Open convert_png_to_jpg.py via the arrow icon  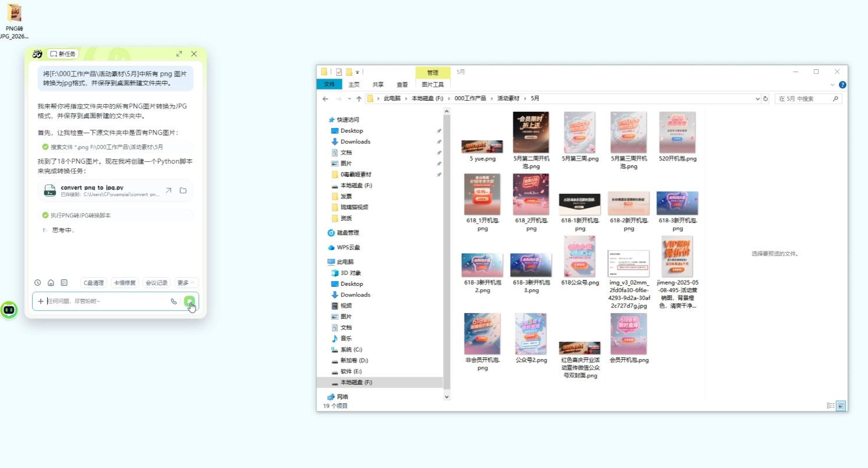click(168, 190)
